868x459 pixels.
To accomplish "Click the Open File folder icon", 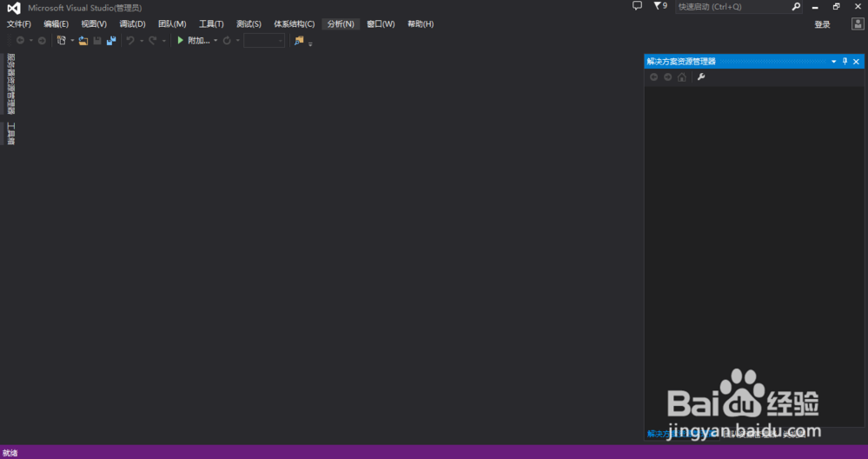I will [x=83, y=41].
